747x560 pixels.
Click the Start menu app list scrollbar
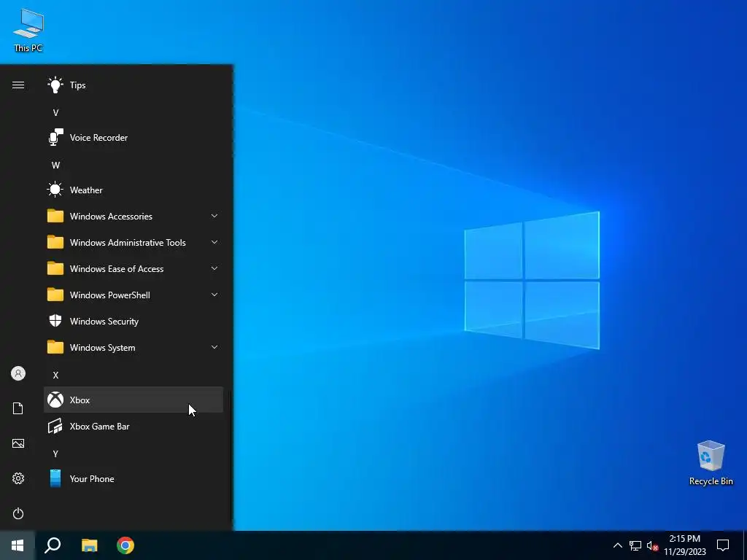tap(231, 458)
